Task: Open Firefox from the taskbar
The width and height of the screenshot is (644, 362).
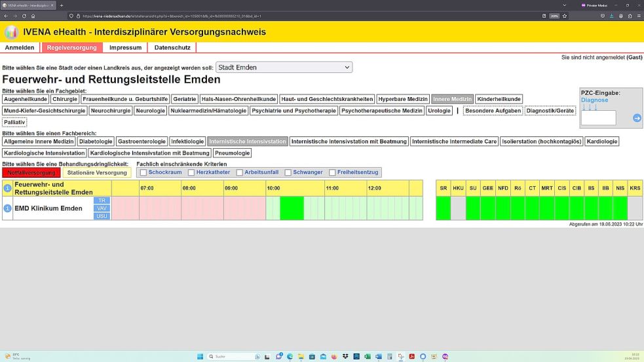Action: [334, 357]
